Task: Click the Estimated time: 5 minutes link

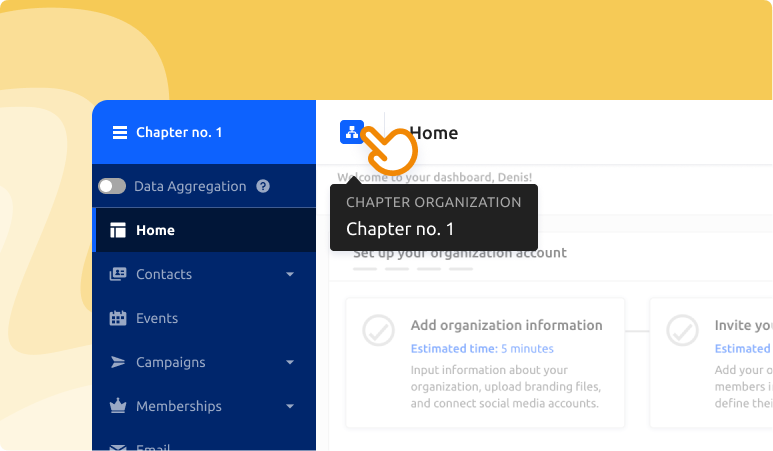Action: 482,348
